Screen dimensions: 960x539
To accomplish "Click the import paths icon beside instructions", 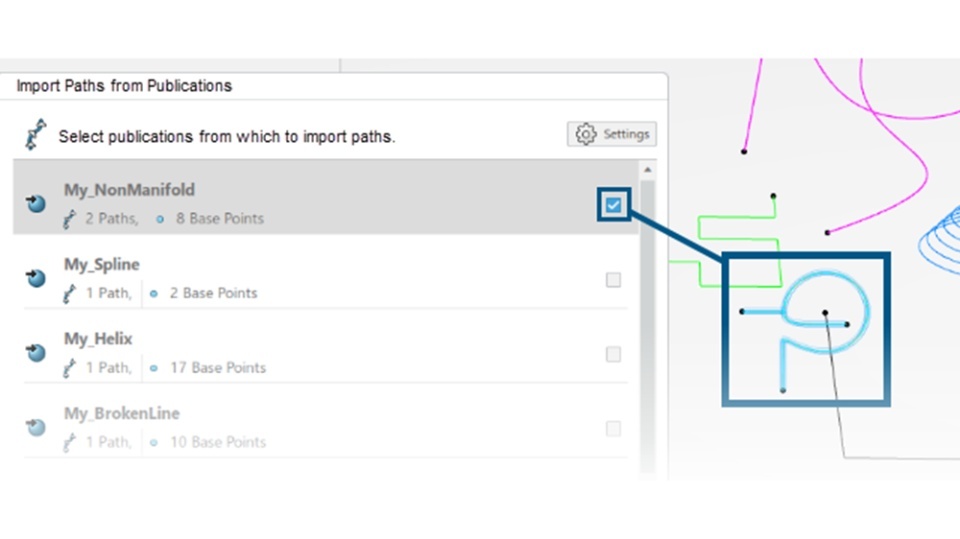I will coord(36,134).
